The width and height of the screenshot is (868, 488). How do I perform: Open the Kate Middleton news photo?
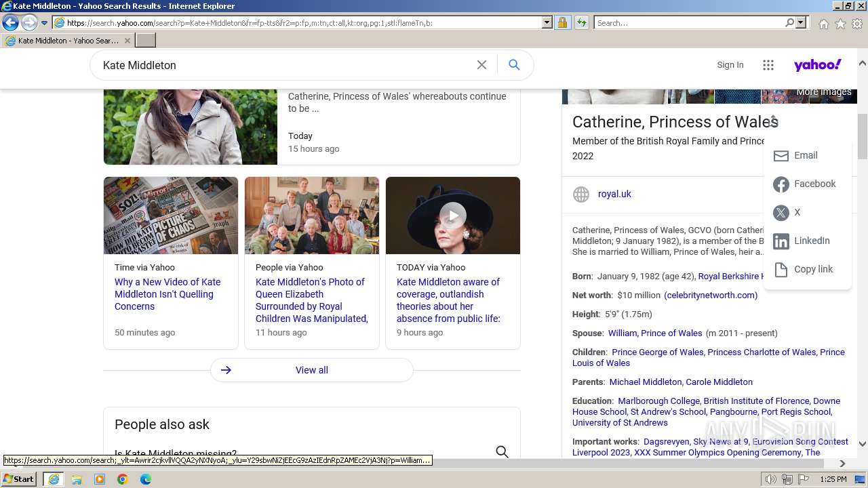point(191,127)
